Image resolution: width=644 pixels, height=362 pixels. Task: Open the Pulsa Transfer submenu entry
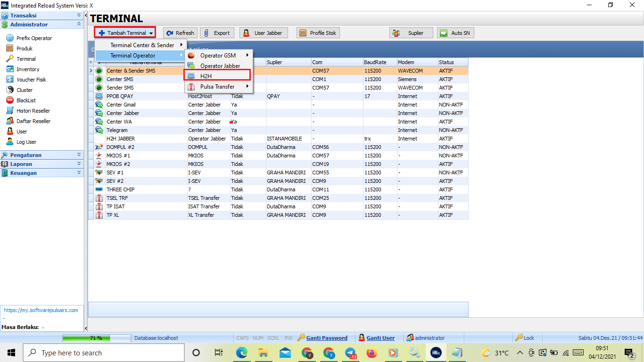point(217,87)
